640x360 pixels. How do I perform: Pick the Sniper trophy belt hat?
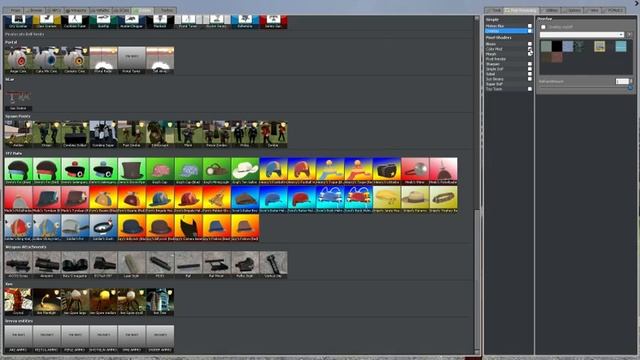pyautogui.click(x=444, y=200)
